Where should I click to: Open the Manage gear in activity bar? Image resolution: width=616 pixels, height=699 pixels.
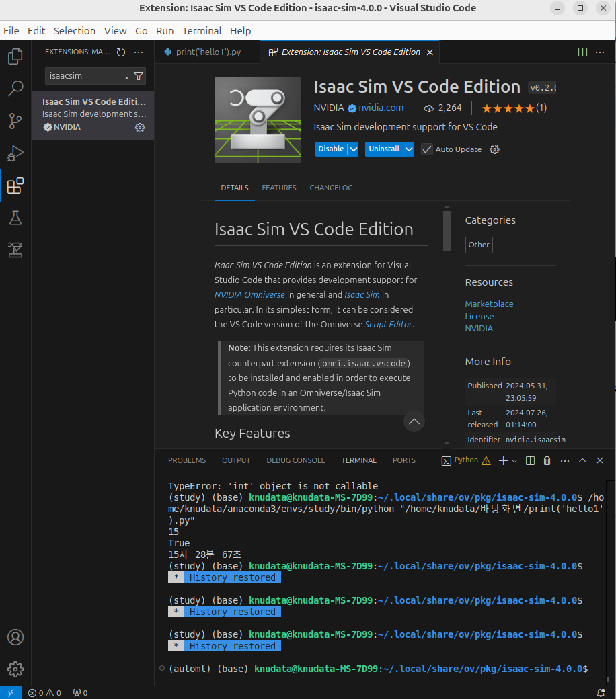coord(15,669)
